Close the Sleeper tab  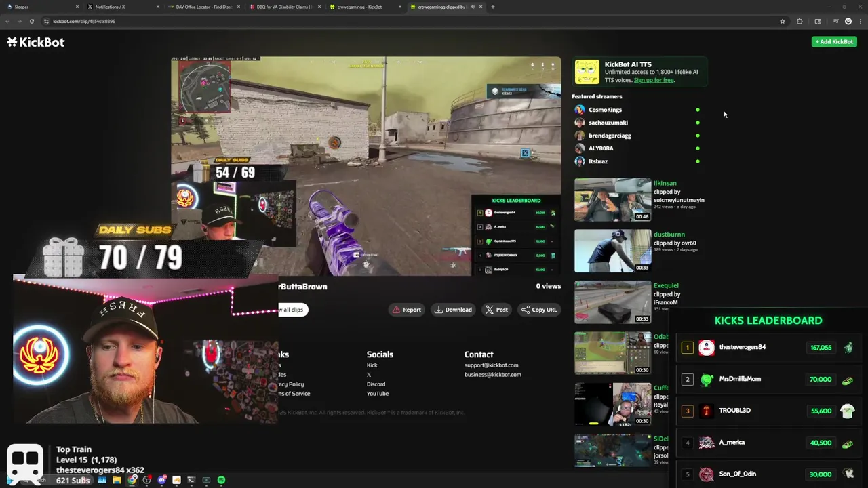pos(77,7)
